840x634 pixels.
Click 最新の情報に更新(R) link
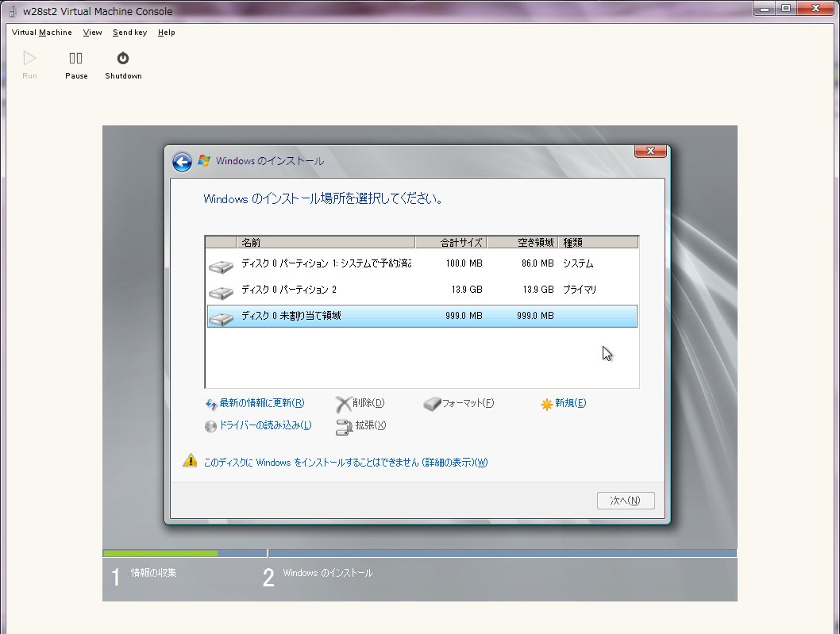(262, 403)
